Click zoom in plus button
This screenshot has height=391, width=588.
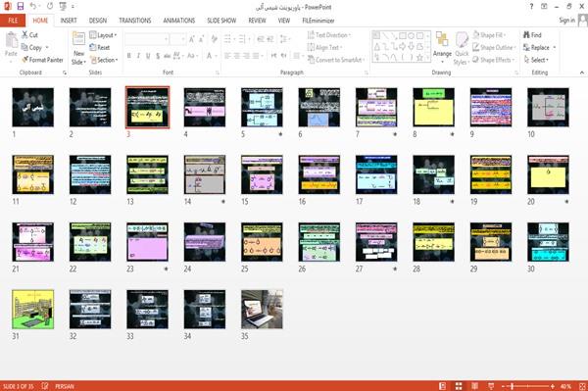[x=553, y=386]
